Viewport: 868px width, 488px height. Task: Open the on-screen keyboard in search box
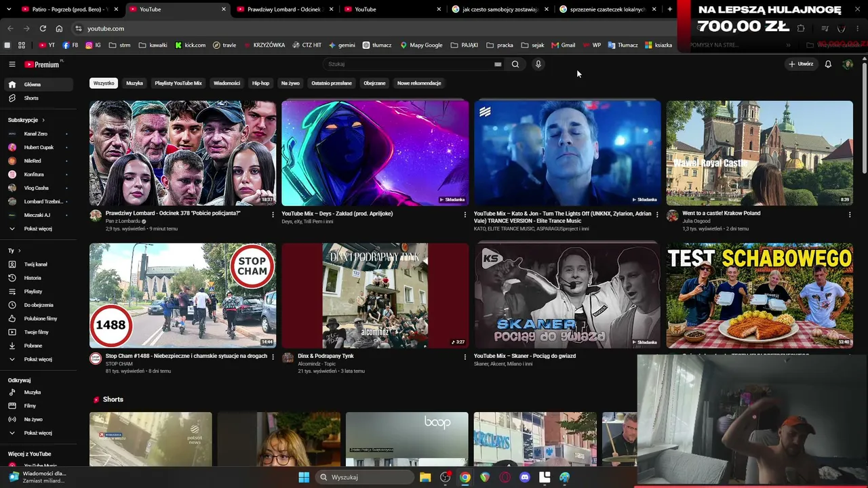pos(498,64)
